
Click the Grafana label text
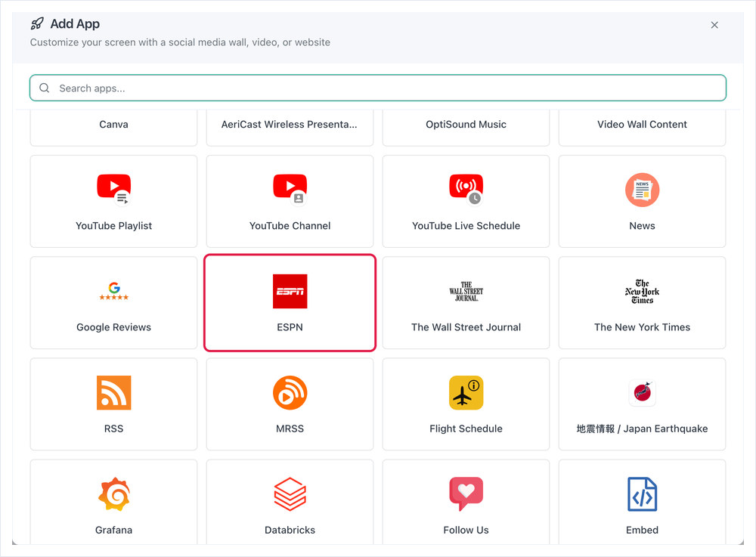(114, 530)
